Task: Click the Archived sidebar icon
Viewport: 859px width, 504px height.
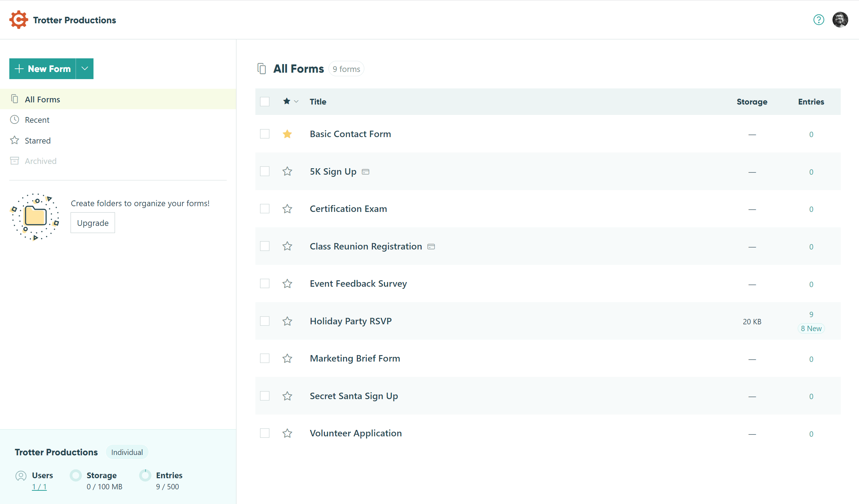Action: 14,161
